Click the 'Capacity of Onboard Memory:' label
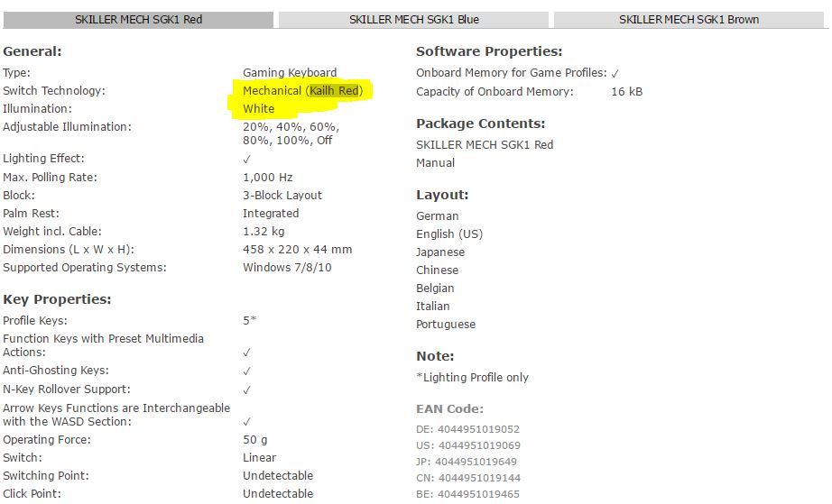 click(x=495, y=92)
